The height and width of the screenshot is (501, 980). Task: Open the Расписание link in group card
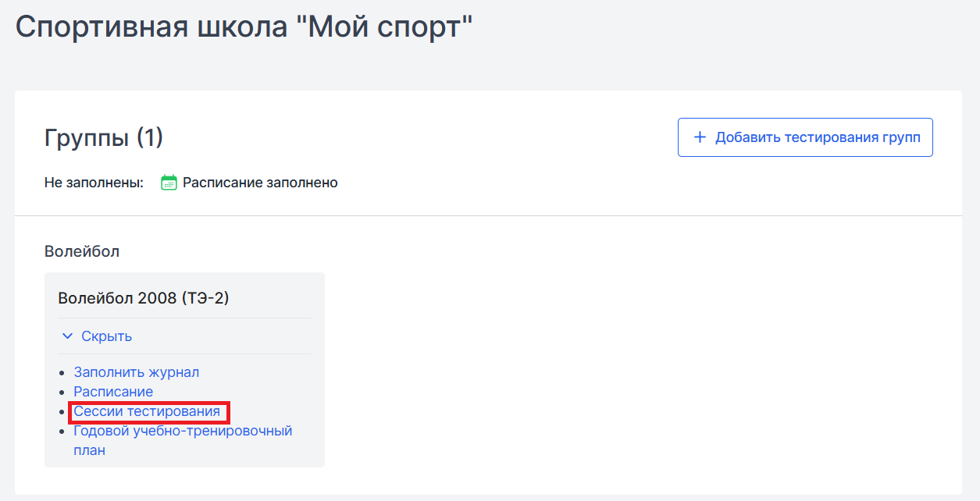[x=113, y=392]
